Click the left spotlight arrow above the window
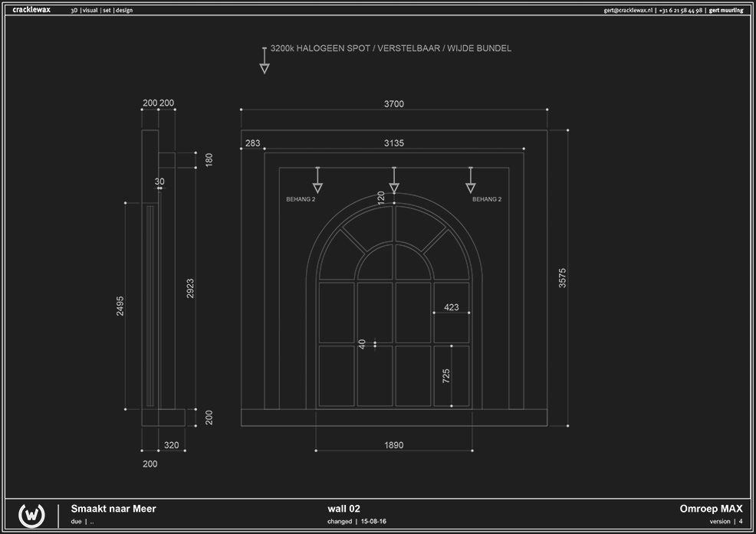The width and height of the screenshot is (756, 534). 316,181
